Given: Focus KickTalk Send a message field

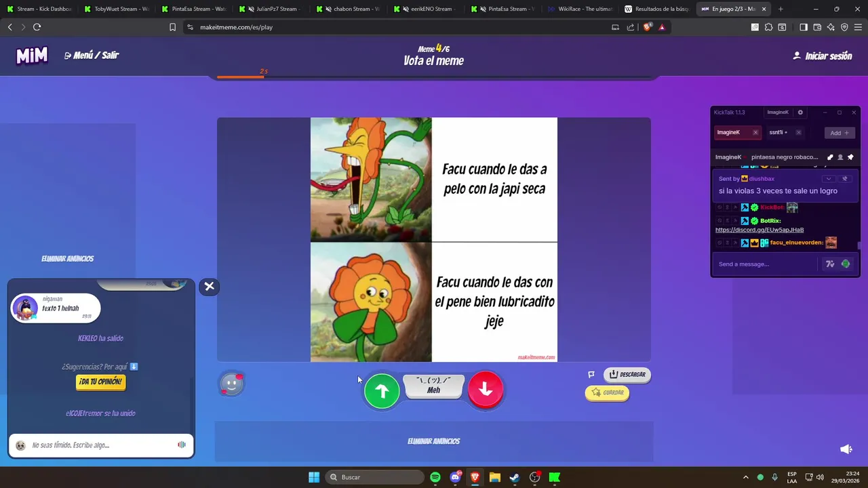Looking at the screenshot, I should click(x=766, y=264).
